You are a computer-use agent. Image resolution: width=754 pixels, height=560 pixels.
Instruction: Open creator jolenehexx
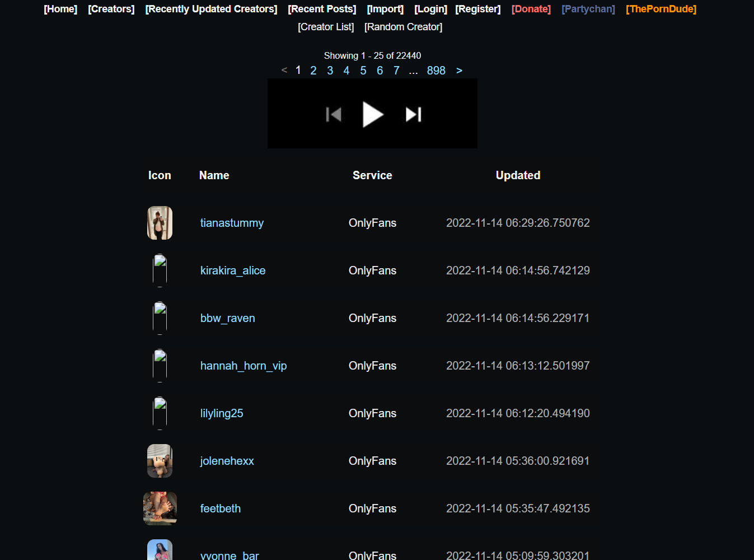point(227,461)
